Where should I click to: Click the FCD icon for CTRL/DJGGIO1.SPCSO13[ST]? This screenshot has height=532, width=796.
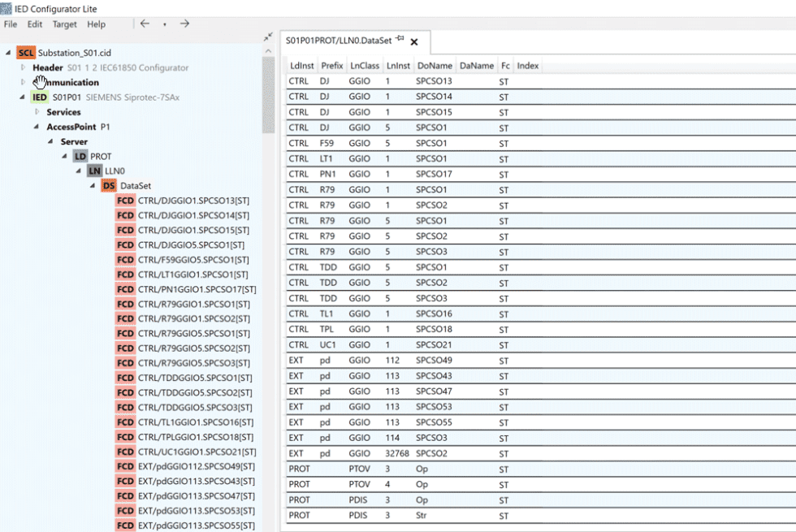pos(126,200)
